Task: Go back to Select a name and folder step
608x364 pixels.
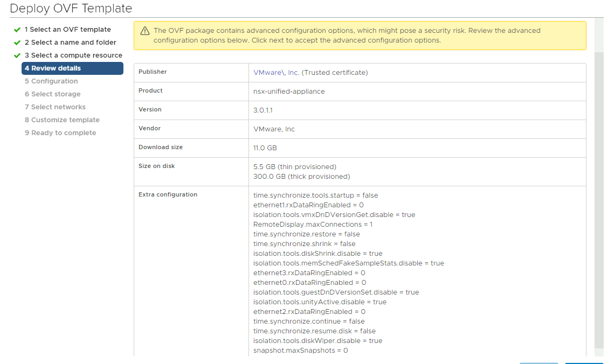Action: (70, 43)
